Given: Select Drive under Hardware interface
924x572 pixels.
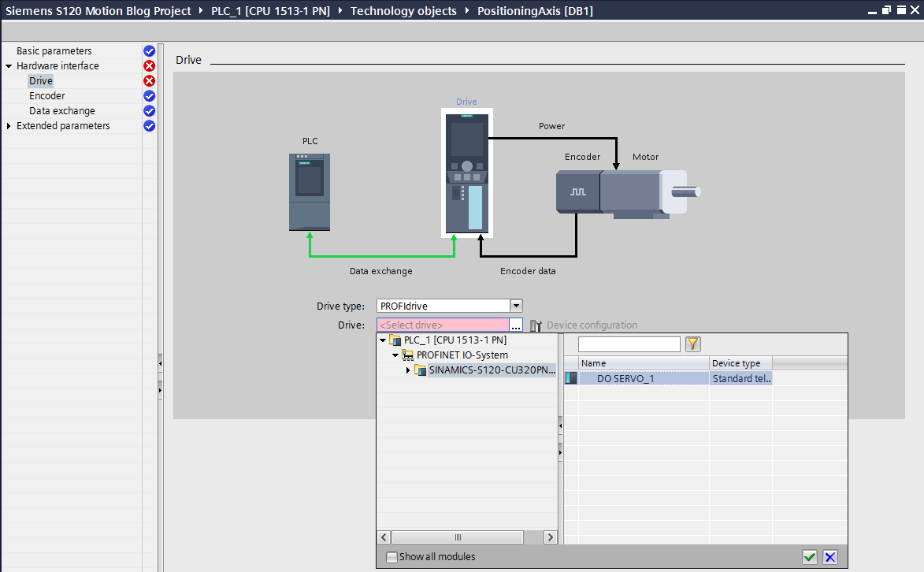Looking at the screenshot, I should (41, 81).
